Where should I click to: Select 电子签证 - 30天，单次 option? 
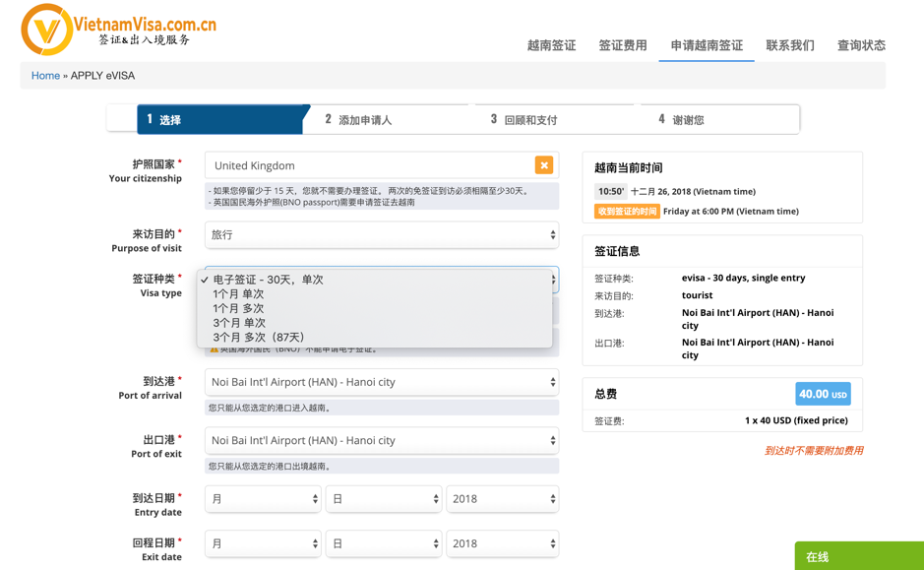click(268, 280)
